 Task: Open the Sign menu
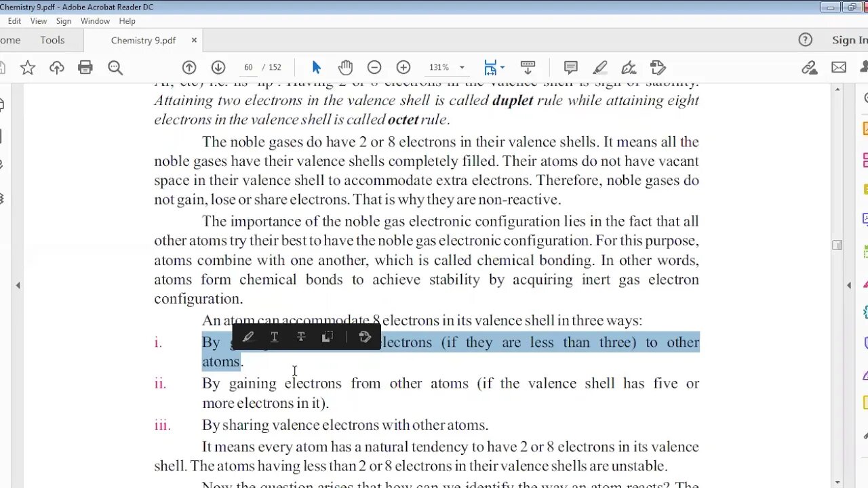[64, 21]
